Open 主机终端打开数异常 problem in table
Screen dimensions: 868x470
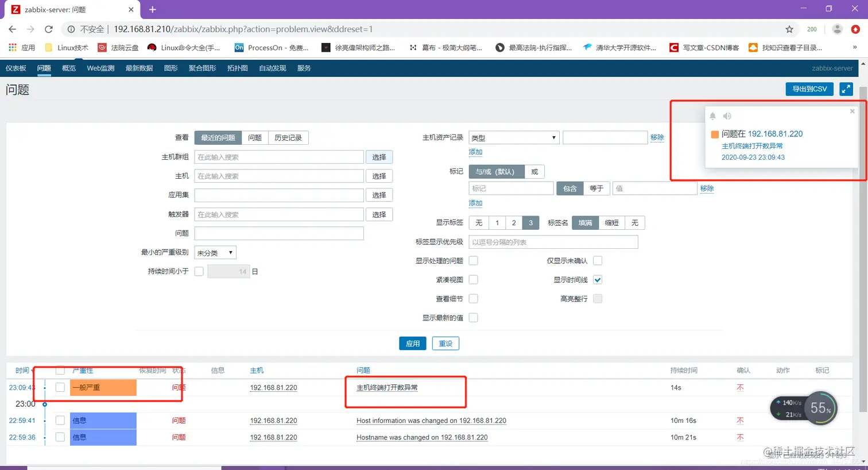387,388
